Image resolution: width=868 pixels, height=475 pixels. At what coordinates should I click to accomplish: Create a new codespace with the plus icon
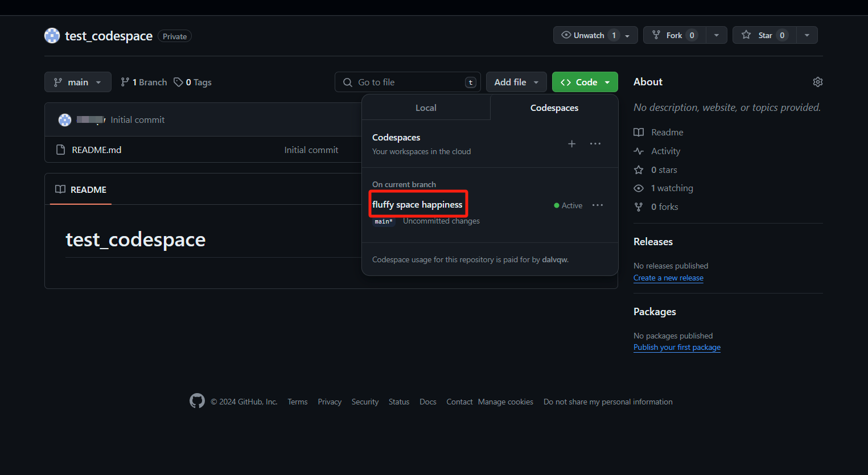point(571,144)
